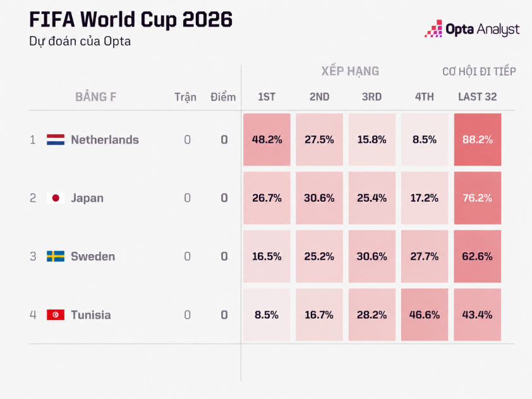Click the Sweden team name
Image resolution: width=532 pixels, height=399 pixels.
[x=93, y=256]
